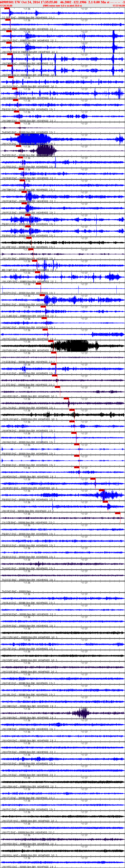Click the event ID 60909301 in header
125x868 pixels.
[7, 2]
